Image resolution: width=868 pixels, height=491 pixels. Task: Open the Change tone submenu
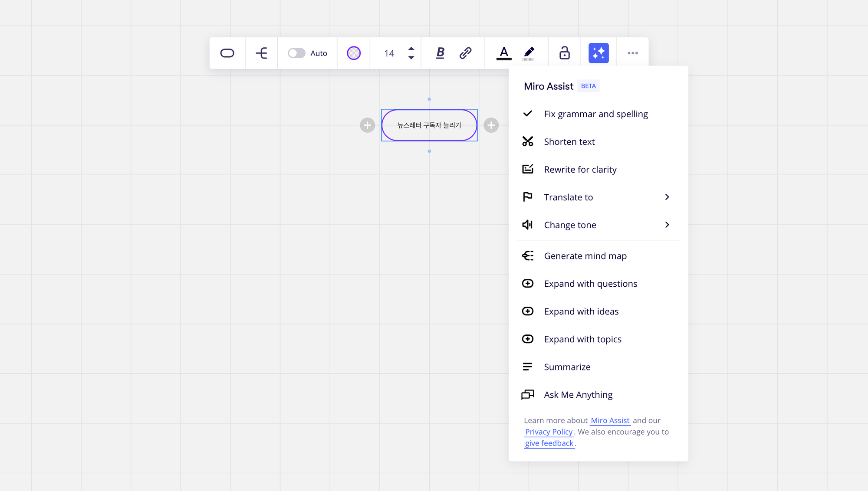coord(598,225)
